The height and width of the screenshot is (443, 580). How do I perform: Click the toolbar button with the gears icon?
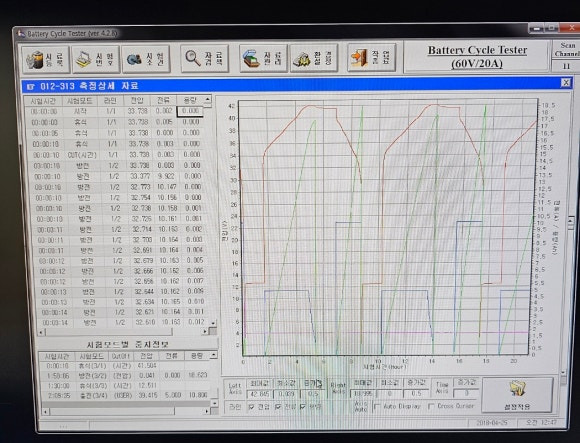point(146,59)
